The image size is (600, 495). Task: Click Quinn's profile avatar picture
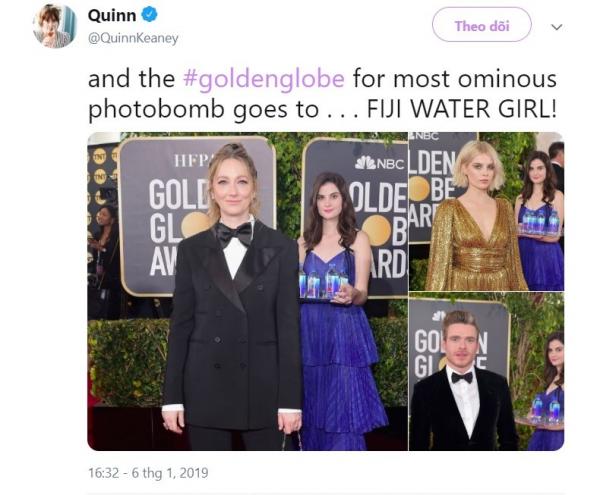click(x=55, y=26)
